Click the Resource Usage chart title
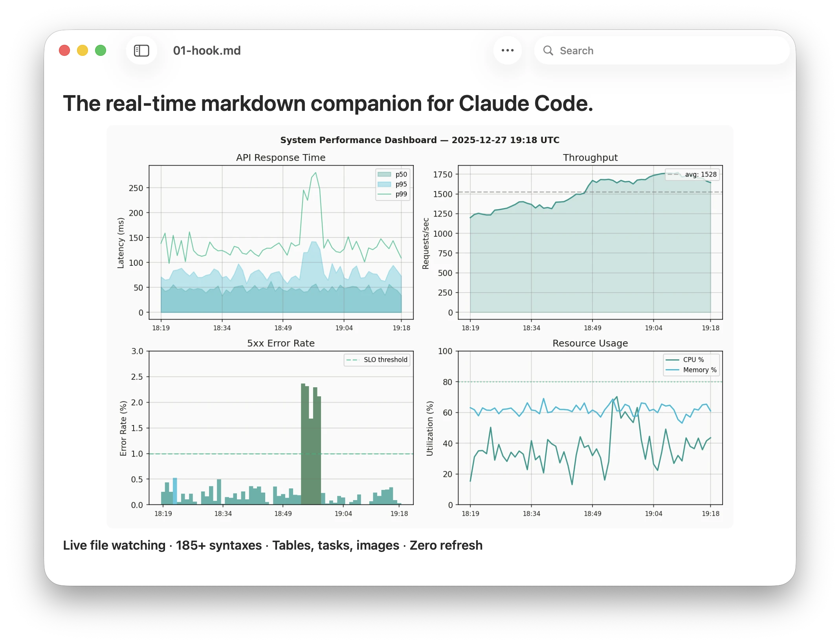 coord(590,343)
